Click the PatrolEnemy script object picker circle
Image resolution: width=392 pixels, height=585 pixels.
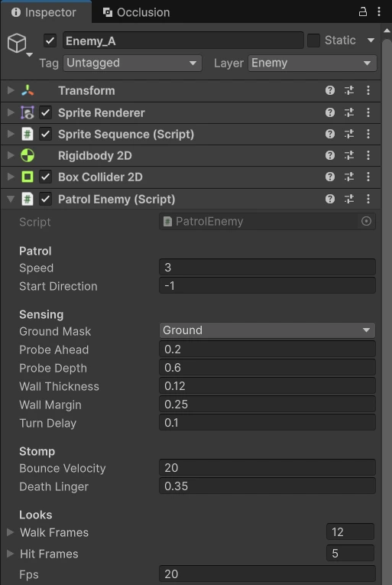click(366, 221)
